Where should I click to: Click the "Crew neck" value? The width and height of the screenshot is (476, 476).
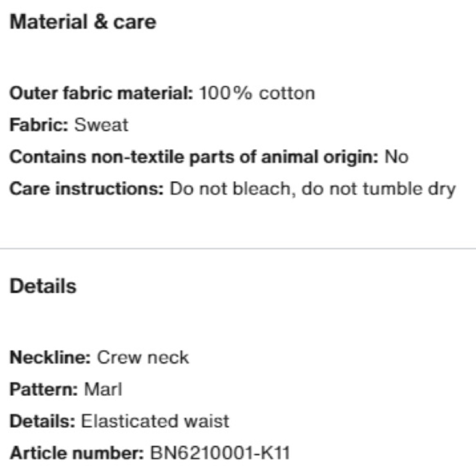pyautogui.click(x=143, y=357)
